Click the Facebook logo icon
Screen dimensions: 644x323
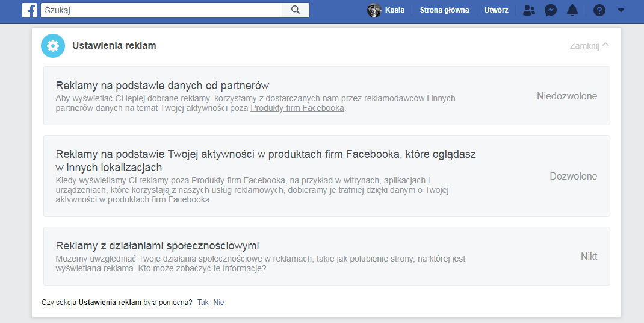pos(29,10)
